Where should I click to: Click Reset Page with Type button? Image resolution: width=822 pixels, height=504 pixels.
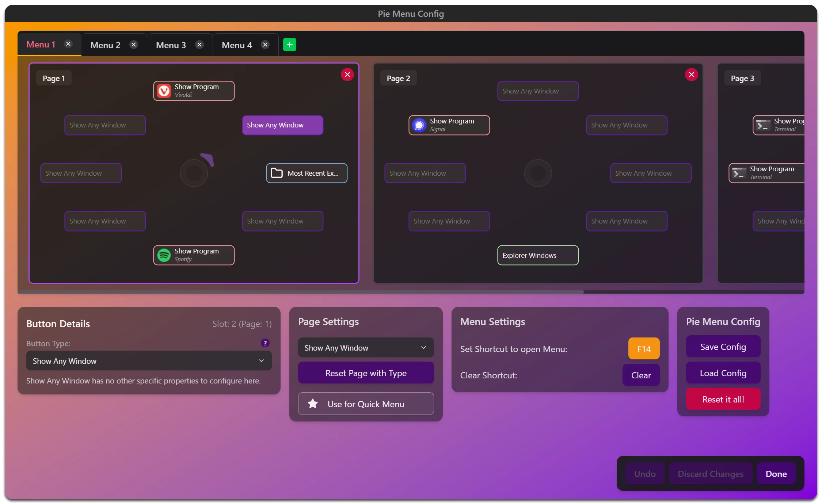point(366,373)
